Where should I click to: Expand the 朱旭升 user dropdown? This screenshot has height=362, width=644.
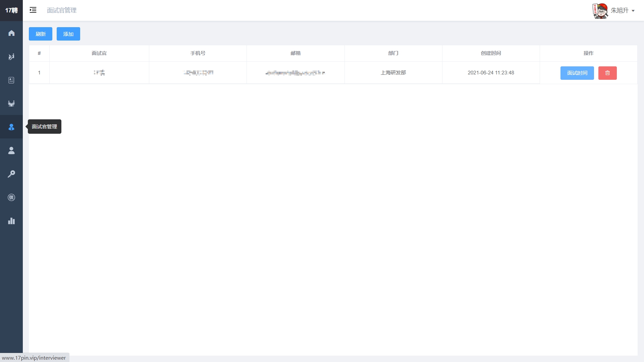click(x=623, y=10)
